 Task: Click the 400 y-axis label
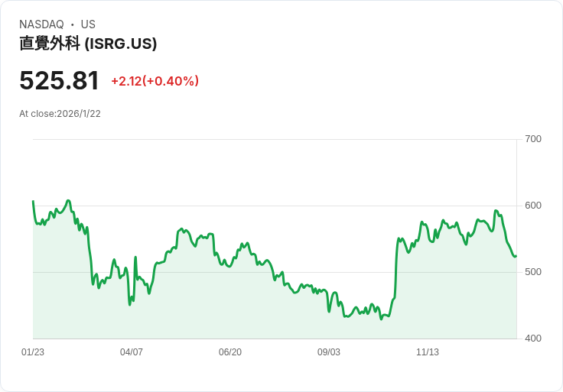(533, 339)
